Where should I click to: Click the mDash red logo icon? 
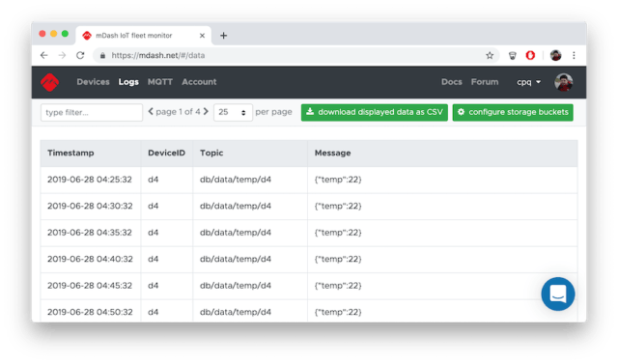[x=49, y=82]
